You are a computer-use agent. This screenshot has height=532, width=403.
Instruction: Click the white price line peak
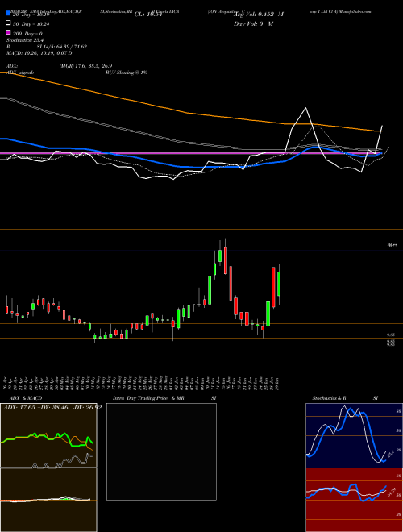(306, 108)
